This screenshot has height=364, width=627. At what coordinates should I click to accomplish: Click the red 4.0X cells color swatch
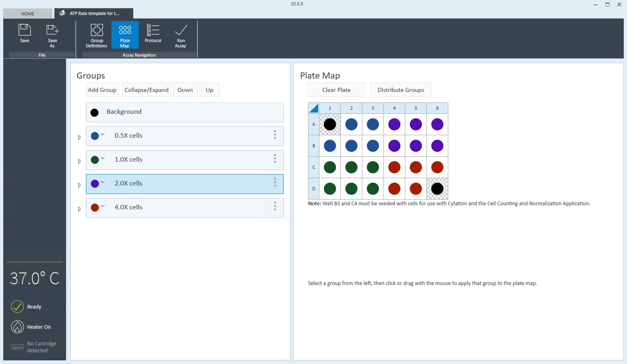click(x=95, y=207)
